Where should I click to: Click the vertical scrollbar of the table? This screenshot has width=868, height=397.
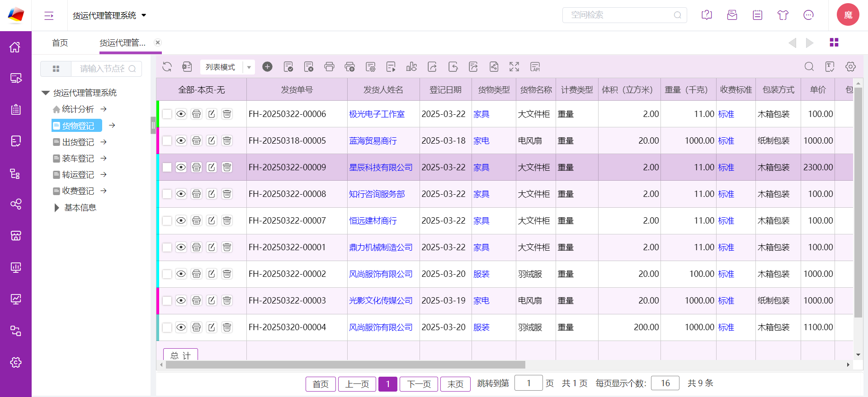point(858,203)
